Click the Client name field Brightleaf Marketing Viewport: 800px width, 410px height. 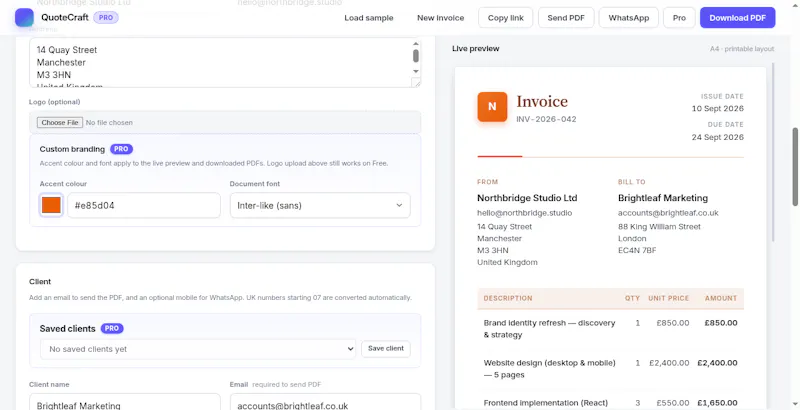point(125,402)
